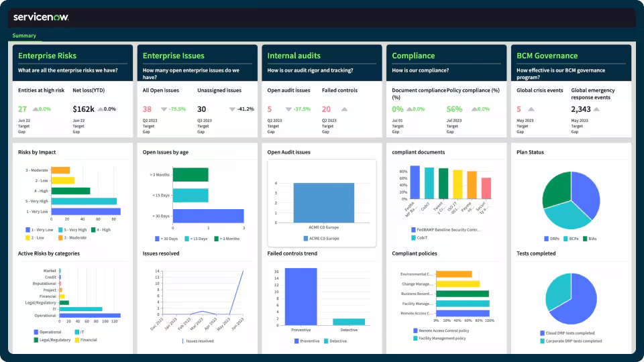Screen dimensions: 644x362
Task: Toggle the Legal/Regulatory legend item
Action: point(54,340)
